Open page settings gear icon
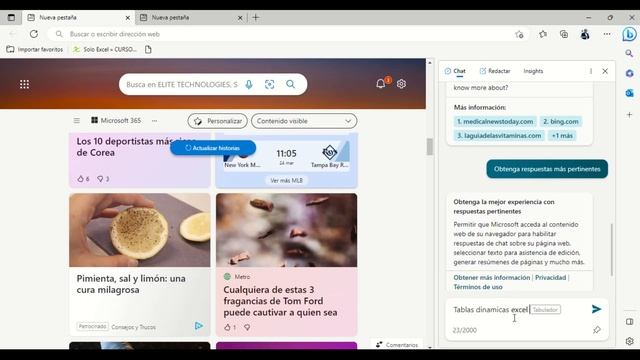Image resolution: width=640 pixels, height=360 pixels. pos(401,84)
